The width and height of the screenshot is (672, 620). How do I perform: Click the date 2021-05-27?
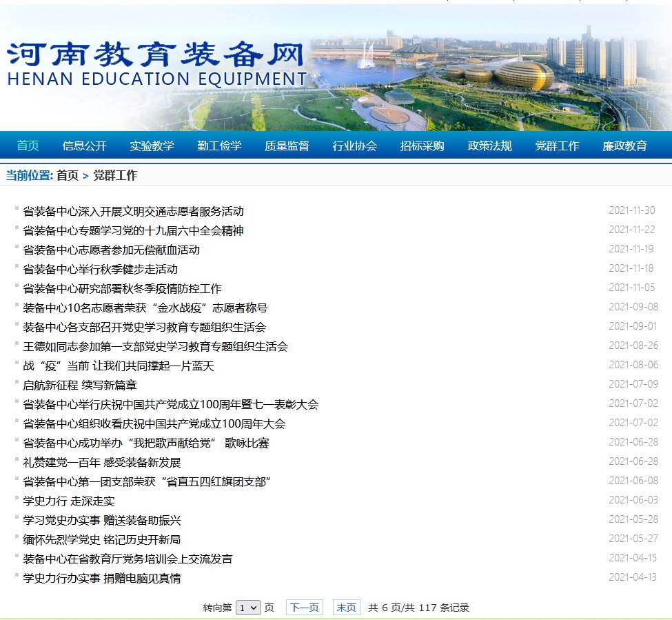[x=633, y=538]
